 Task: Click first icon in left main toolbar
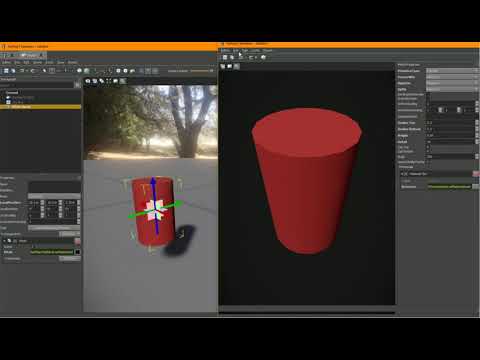[x=6, y=71]
